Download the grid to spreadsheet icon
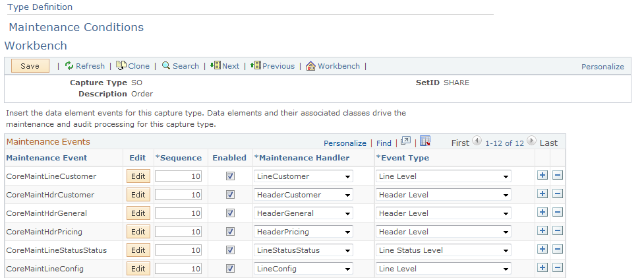 (x=425, y=141)
